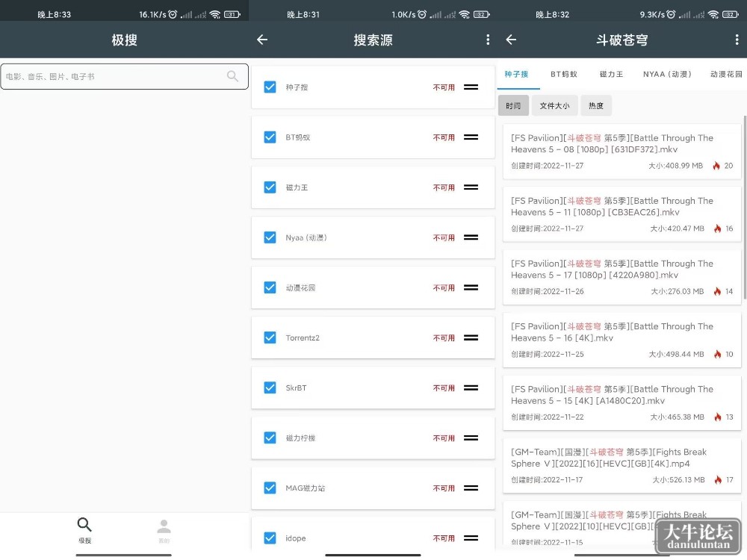
Task: Uncheck the 种子搜 search source
Action: (x=270, y=87)
